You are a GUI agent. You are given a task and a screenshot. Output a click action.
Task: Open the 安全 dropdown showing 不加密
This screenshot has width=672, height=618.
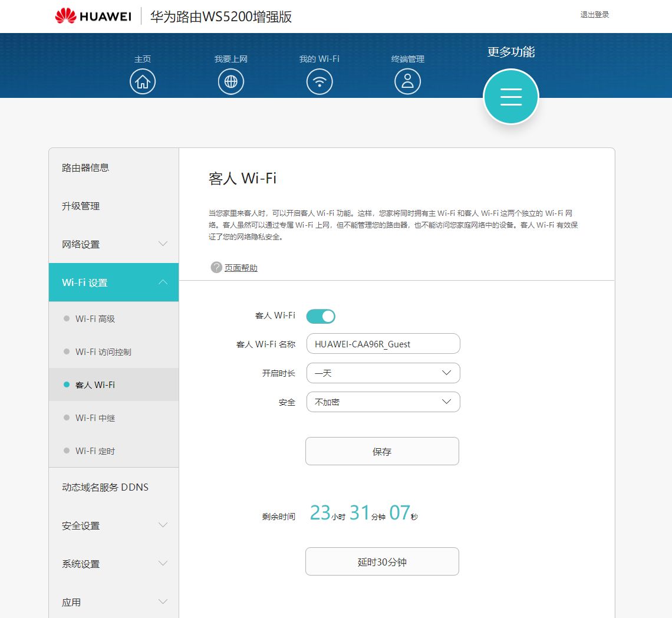point(383,402)
